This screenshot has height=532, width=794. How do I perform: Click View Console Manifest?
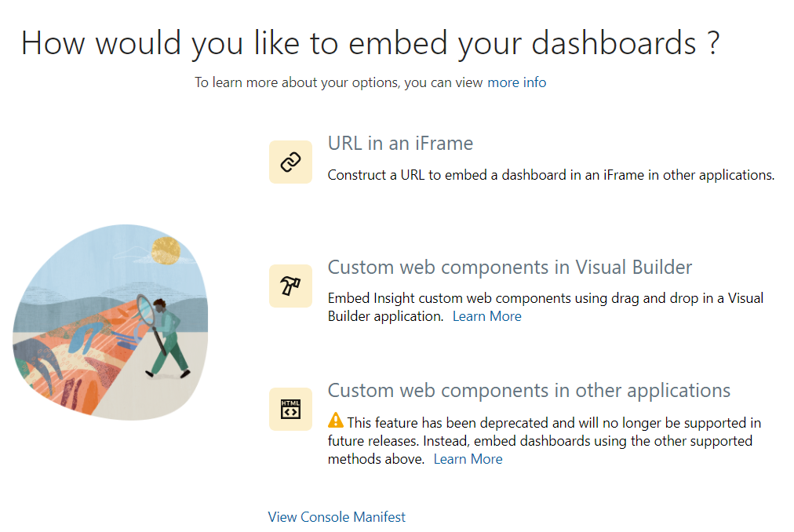tap(336, 517)
